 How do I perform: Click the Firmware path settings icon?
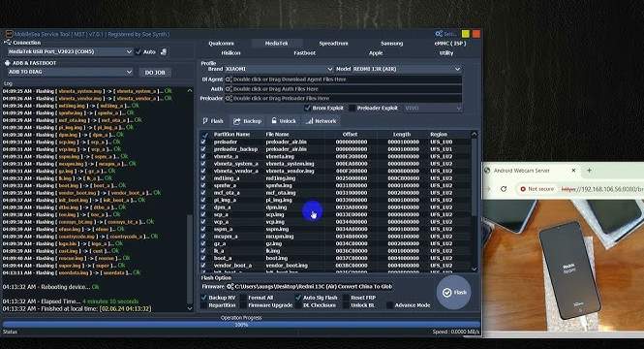pos(230,287)
